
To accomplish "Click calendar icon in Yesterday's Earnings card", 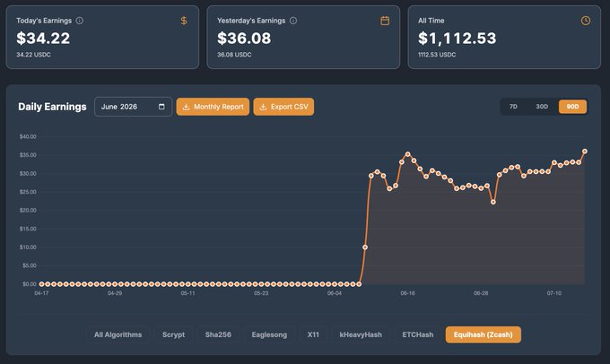I will pos(385,21).
